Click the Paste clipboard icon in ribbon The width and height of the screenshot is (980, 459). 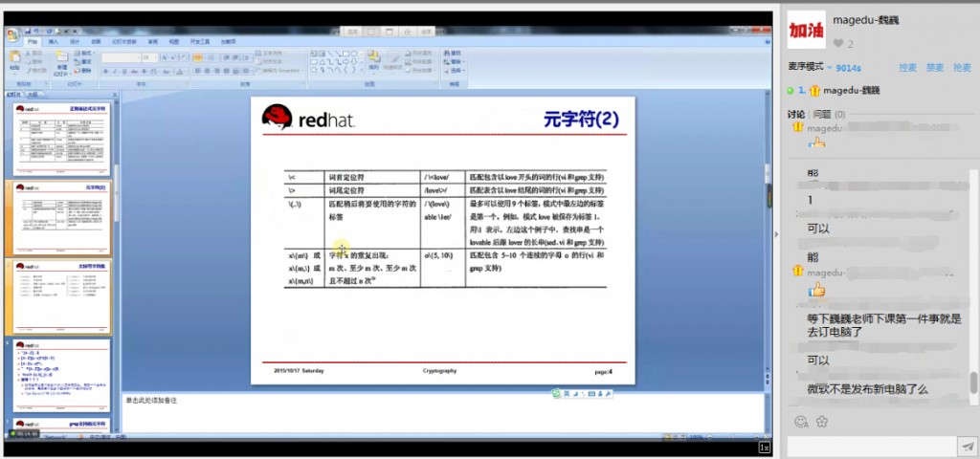[14, 61]
